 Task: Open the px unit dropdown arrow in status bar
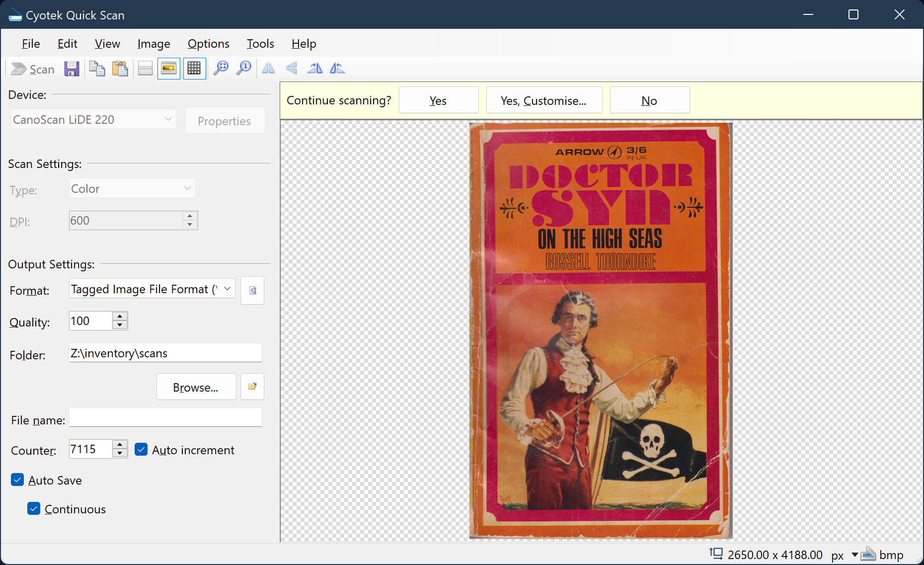[x=854, y=555]
